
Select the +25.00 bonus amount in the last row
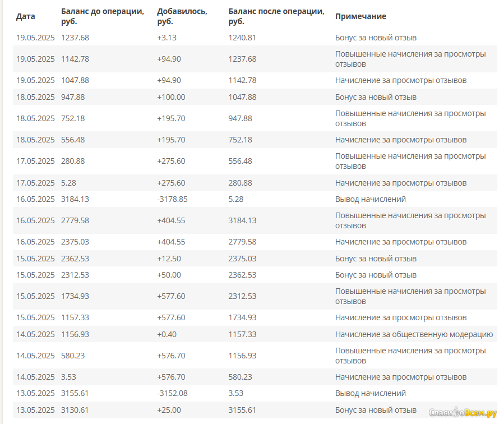[169, 410]
